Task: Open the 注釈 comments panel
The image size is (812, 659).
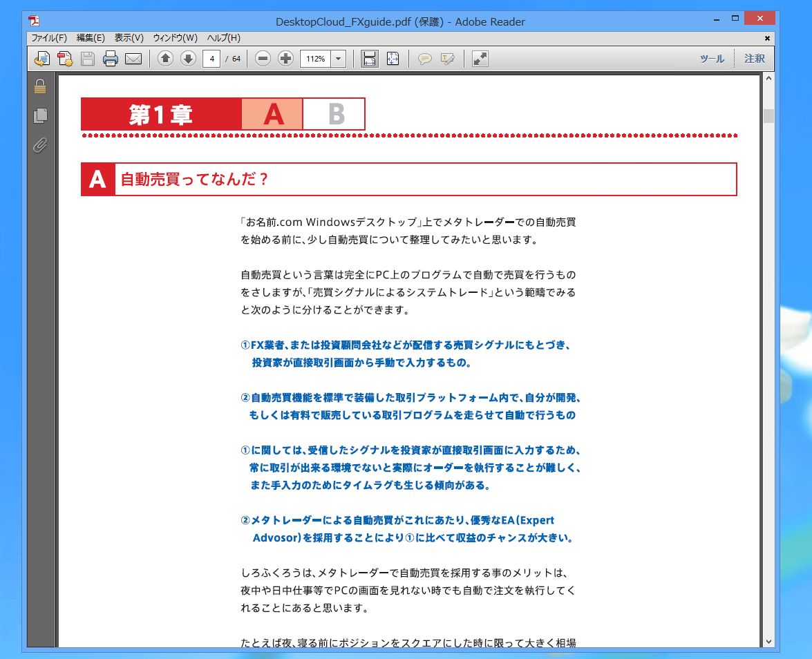Action: tap(755, 59)
